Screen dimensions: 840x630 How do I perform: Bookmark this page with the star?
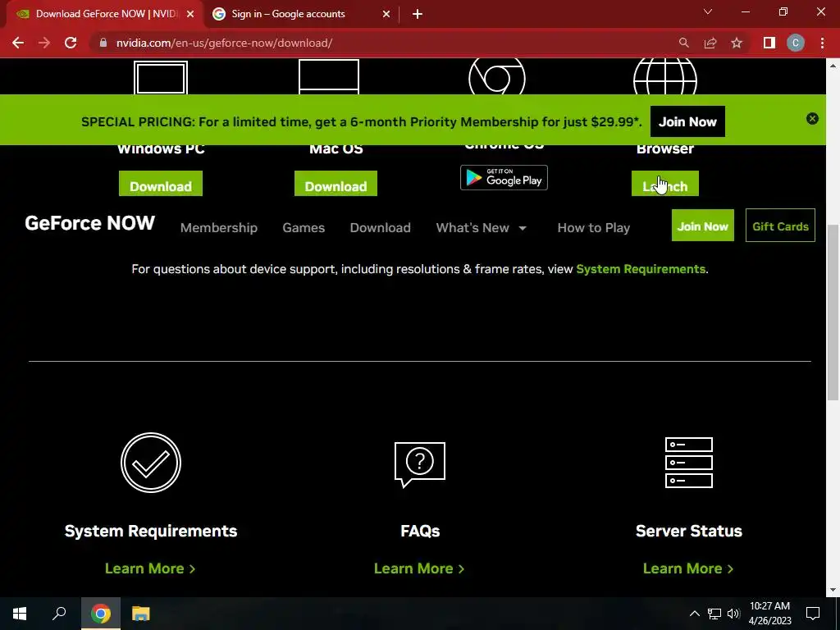[737, 43]
